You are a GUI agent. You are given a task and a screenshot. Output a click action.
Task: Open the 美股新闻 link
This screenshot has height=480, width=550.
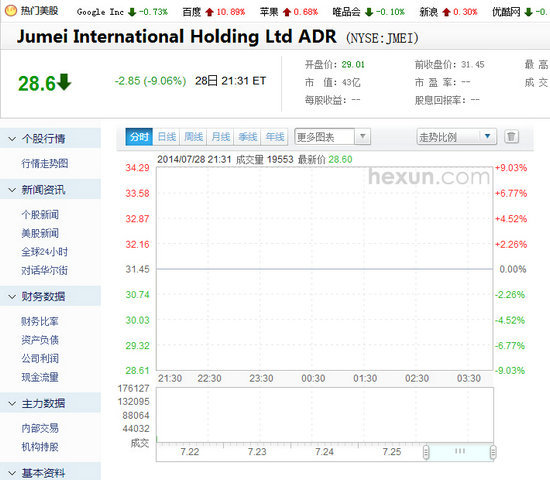click(40, 233)
